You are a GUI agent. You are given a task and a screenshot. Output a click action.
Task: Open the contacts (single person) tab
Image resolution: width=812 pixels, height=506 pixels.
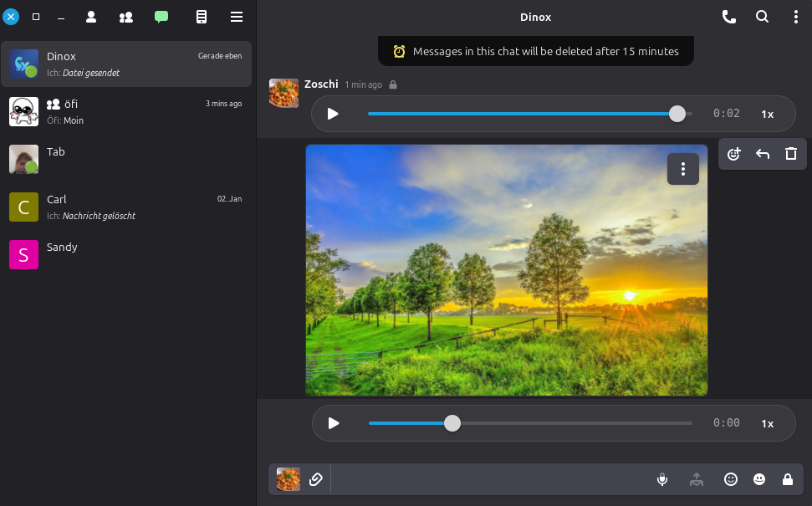[91, 17]
